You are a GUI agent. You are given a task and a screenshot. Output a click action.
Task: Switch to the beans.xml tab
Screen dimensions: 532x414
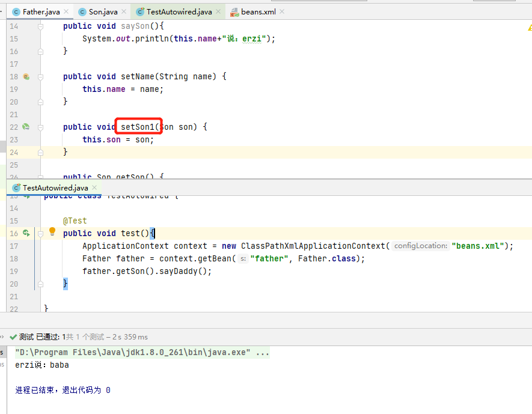257,11
